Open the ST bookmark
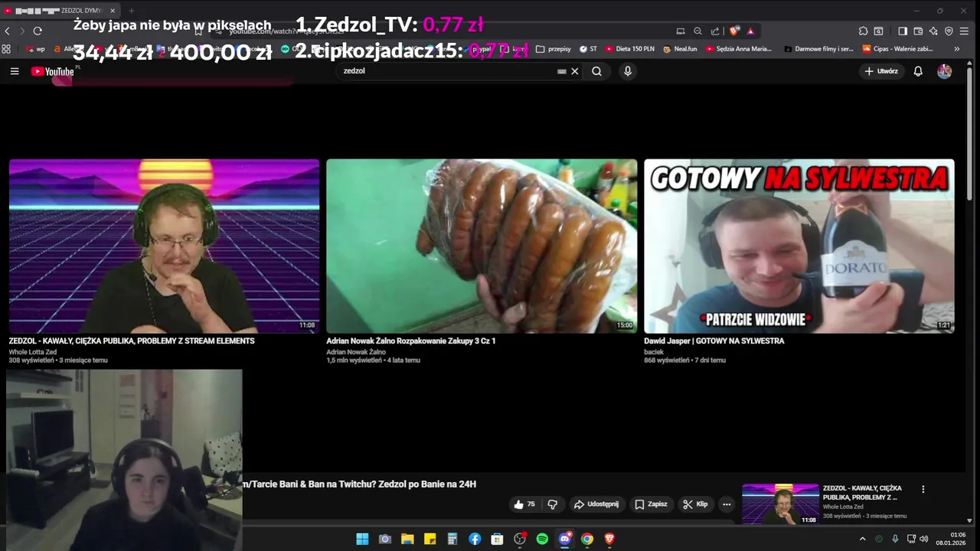 pos(588,49)
